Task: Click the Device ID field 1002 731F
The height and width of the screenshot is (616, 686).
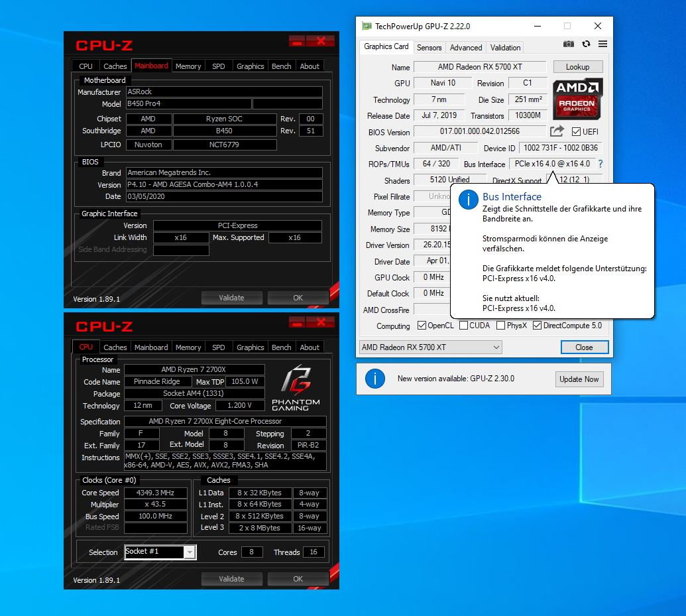Action: pyautogui.click(x=561, y=148)
